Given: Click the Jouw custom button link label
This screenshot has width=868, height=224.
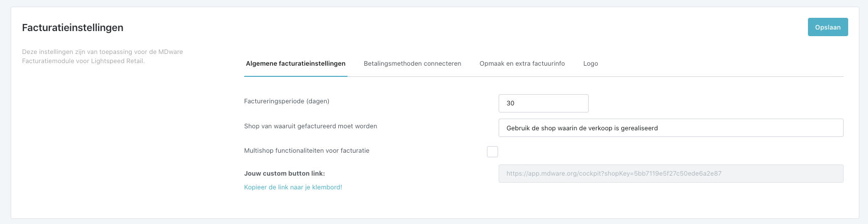Looking at the screenshot, I should [x=284, y=174].
